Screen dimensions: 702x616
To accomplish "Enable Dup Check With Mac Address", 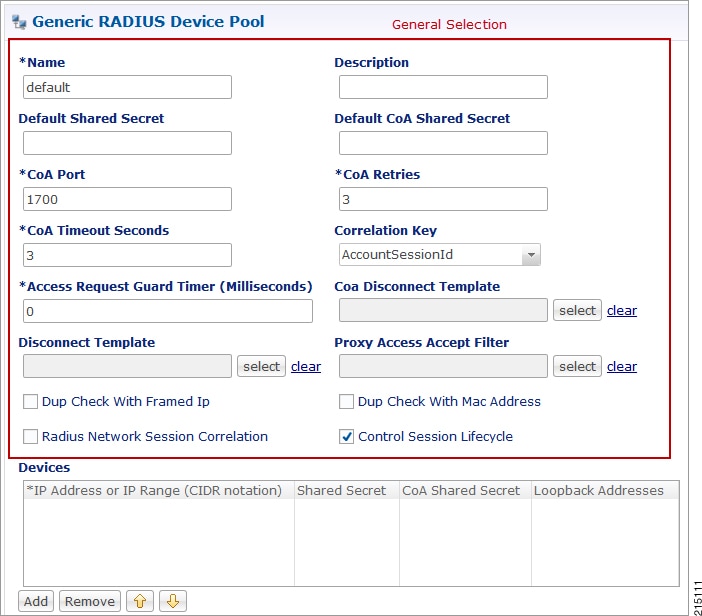I will pyautogui.click(x=346, y=402).
